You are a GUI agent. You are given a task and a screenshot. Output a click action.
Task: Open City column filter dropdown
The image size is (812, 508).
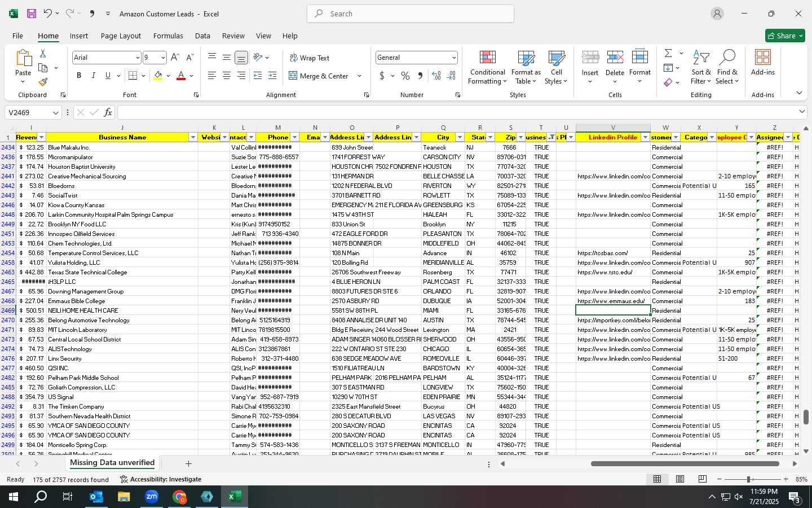pyautogui.click(x=459, y=138)
